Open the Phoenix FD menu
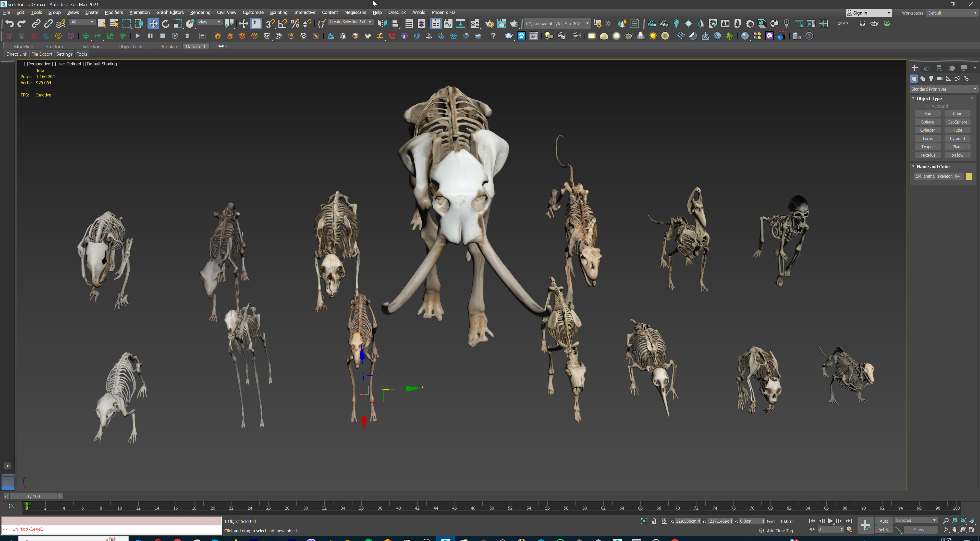The width and height of the screenshot is (980, 541). tap(443, 13)
